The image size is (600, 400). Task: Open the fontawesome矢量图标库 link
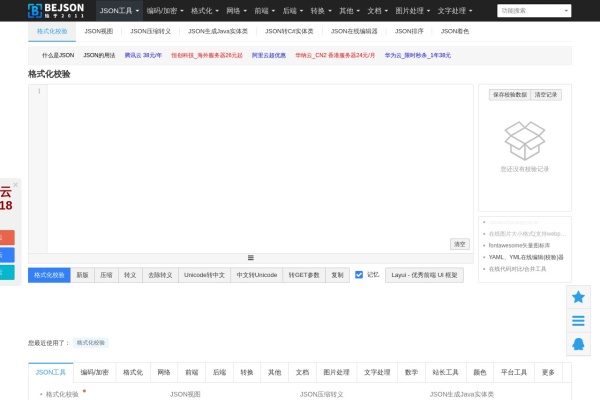[518, 245]
